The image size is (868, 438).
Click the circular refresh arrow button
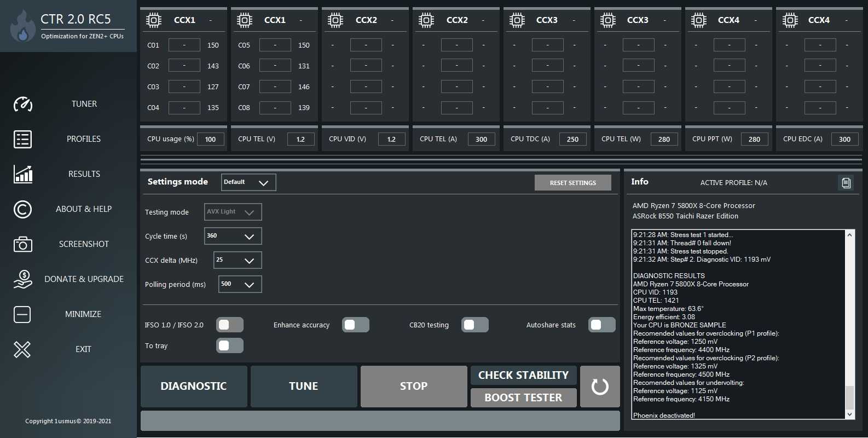(600, 387)
